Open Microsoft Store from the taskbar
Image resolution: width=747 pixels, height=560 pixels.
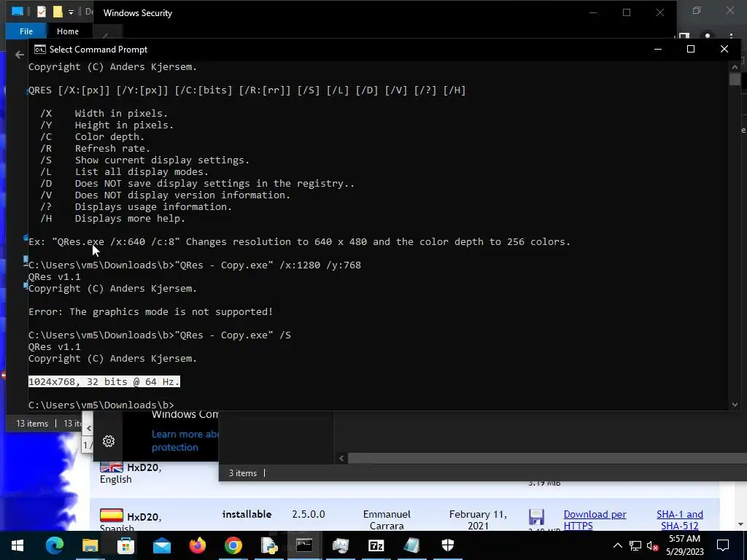coord(125,545)
